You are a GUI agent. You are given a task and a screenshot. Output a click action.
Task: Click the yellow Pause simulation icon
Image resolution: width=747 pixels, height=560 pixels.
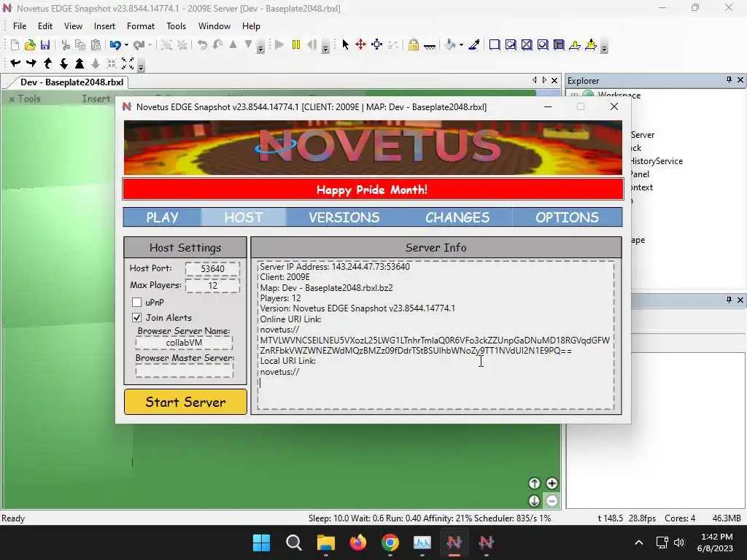pos(296,44)
